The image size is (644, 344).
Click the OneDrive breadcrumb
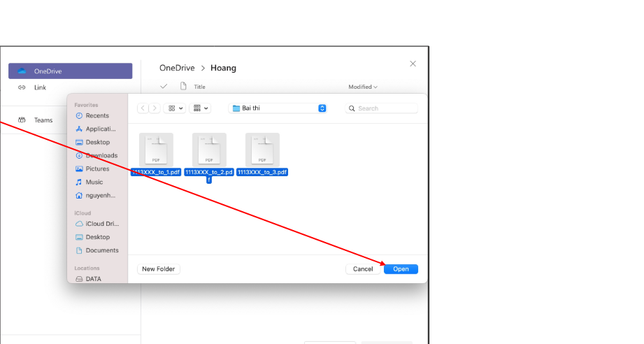(x=177, y=68)
